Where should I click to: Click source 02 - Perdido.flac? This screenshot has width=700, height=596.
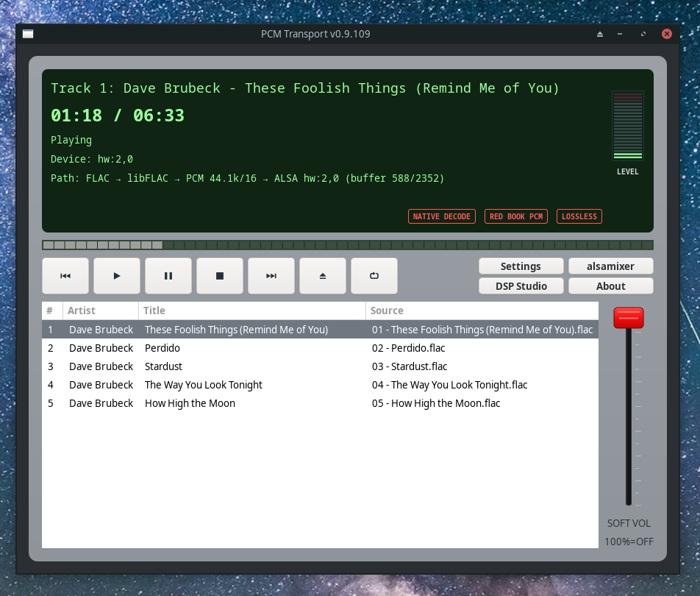pos(409,348)
